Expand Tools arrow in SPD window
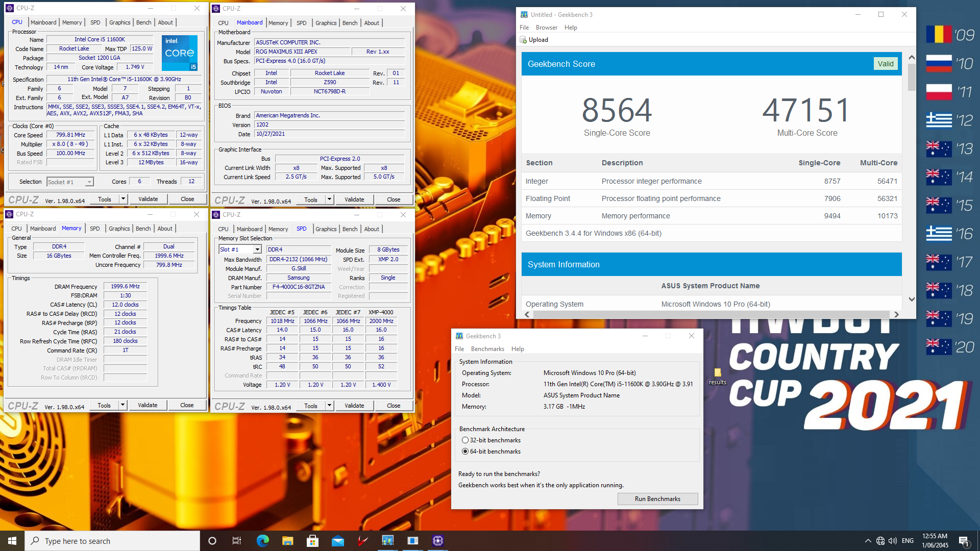The height and width of the screenshot is (551, 980). tap(329, 406)
